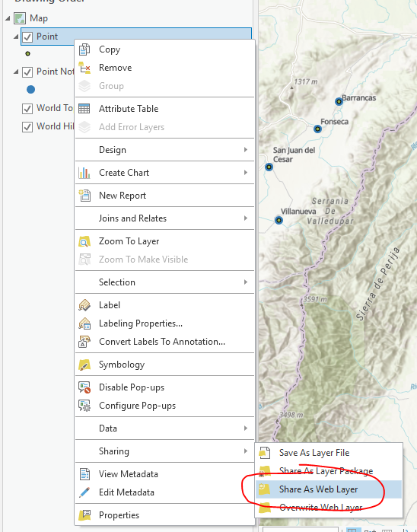Screen dimensions: 417x532
Task: Select the Map item in Contents tree
Action: tap(39, 18)
